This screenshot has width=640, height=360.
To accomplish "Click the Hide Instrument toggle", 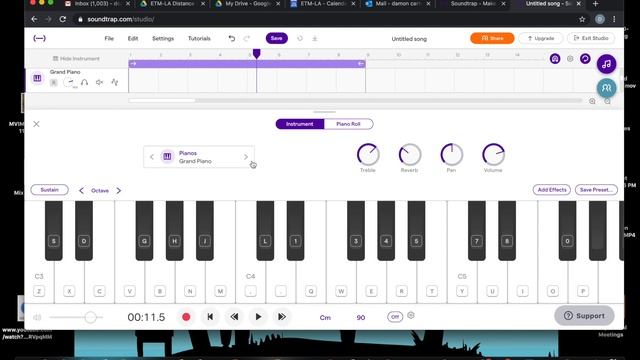I will 76,59.
